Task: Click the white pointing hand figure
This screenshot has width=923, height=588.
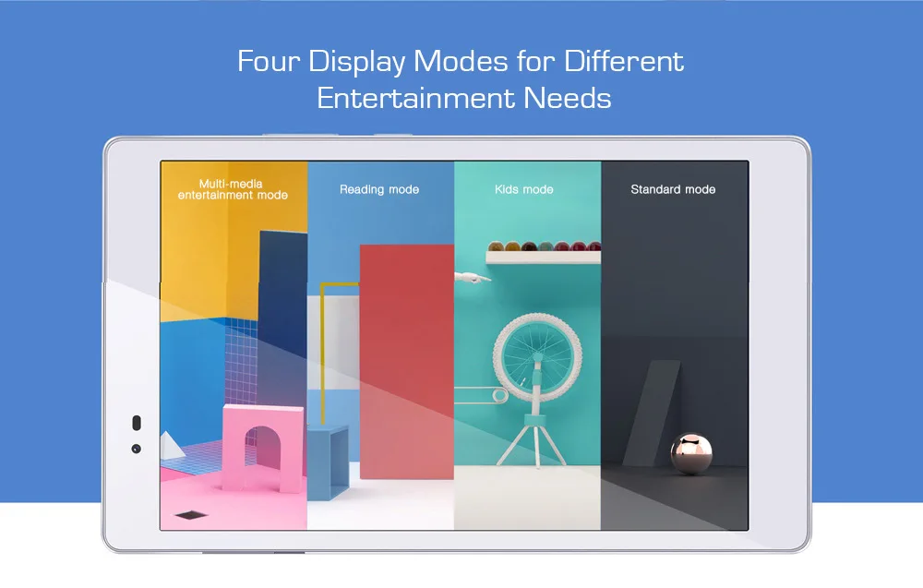Action: click(473, 278)
